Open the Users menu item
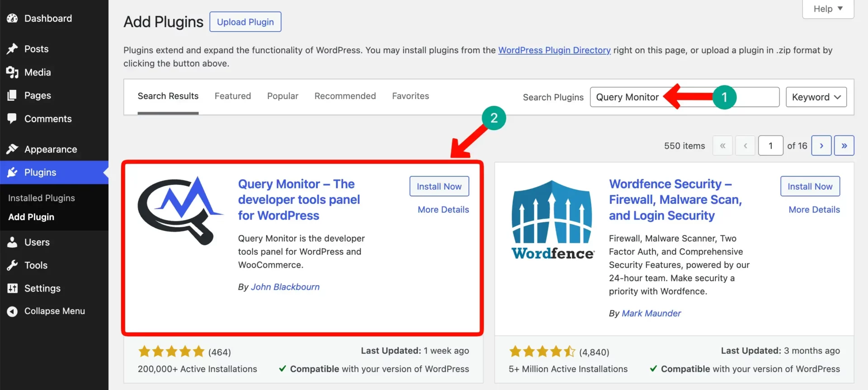 pos(37,242)
